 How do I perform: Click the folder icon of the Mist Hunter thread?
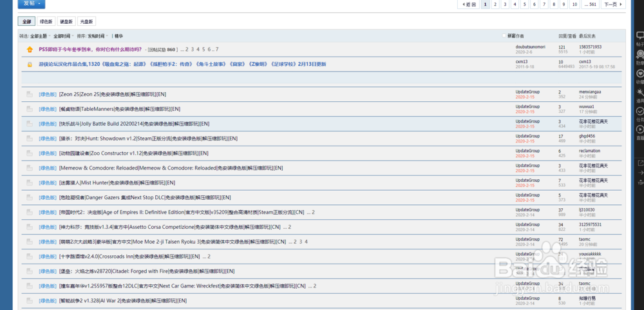point(30,183)
